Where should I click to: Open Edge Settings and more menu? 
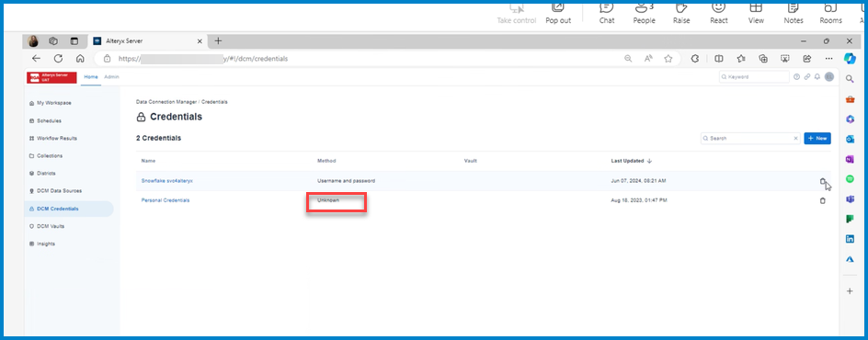click(x=828, y=59)
